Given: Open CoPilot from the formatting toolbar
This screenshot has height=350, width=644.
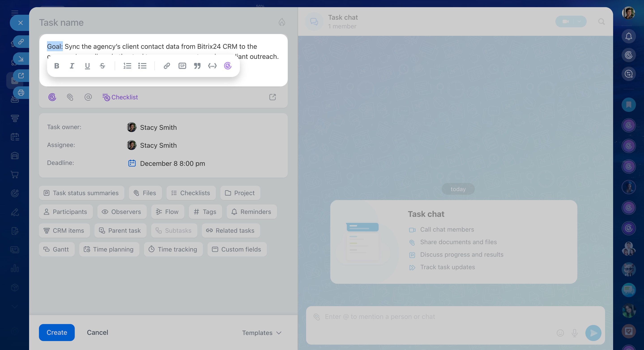Looking at the screenshot, I should pyautogui.click(x=228, y=66).
